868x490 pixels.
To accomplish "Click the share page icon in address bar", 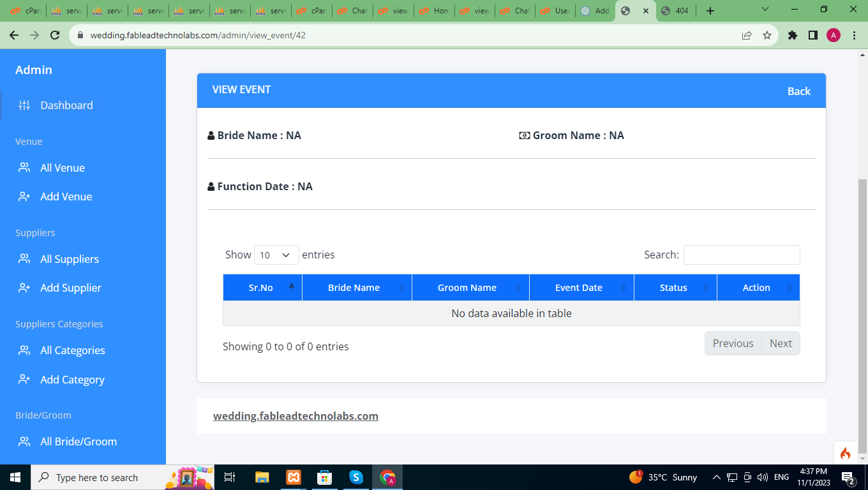I will (747, 35).
